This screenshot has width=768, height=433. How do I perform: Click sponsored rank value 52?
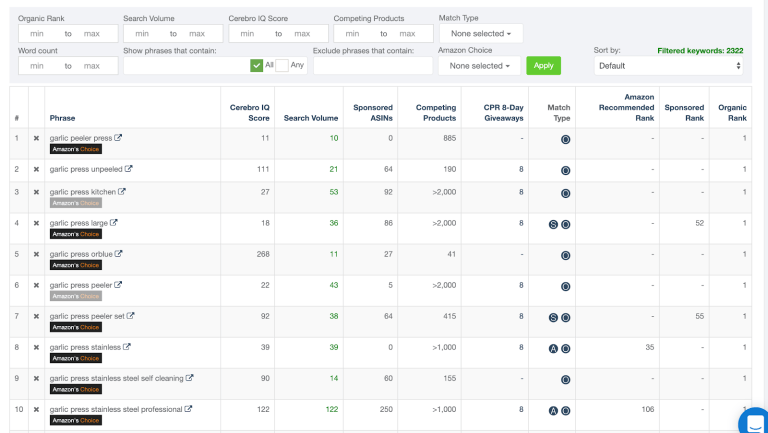(699, 223)
